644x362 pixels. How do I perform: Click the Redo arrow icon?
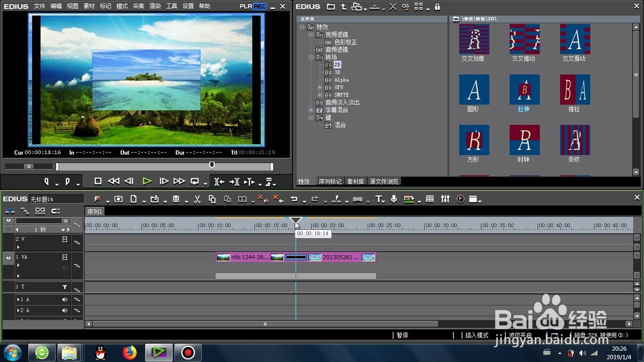pos(315,199)
